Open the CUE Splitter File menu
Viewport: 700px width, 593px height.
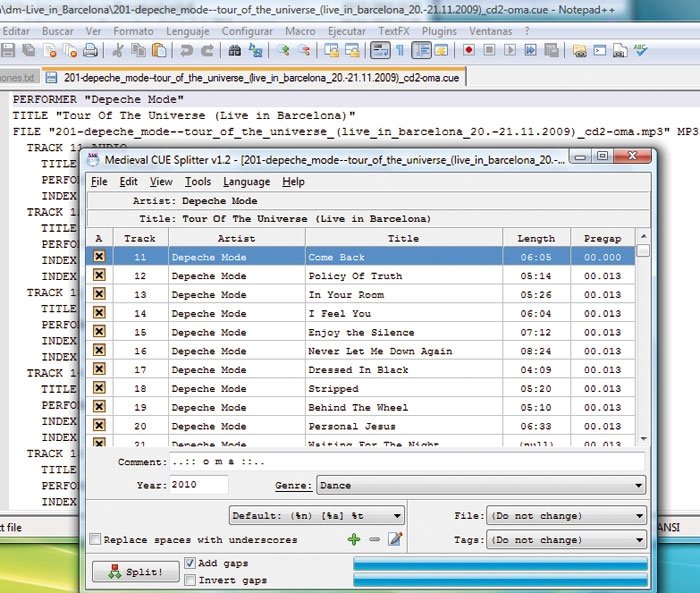pos(99,182)
